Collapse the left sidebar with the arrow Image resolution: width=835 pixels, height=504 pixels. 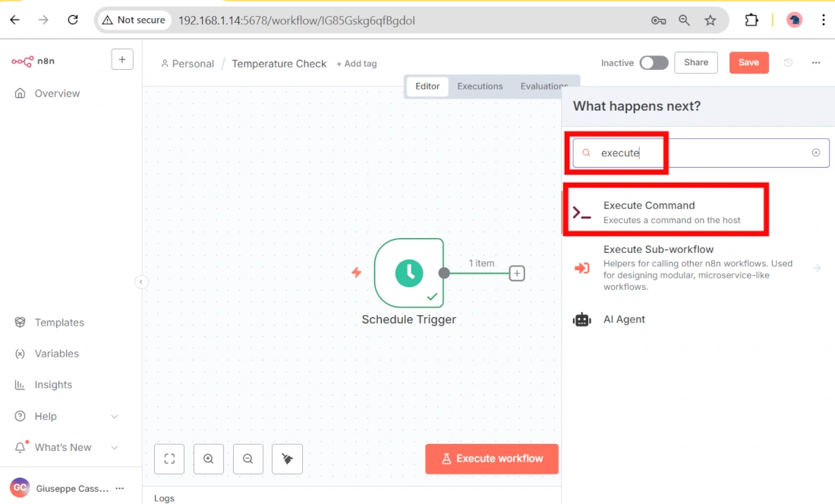140,282
